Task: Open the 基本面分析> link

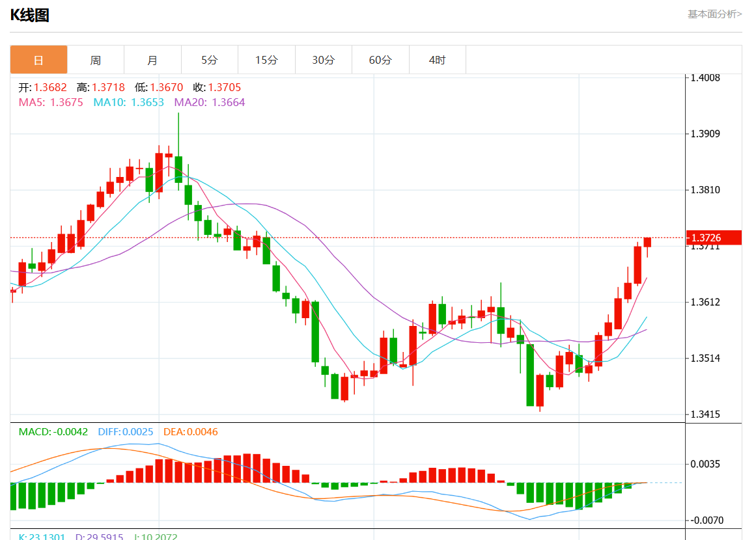Action: click(714, 14)
